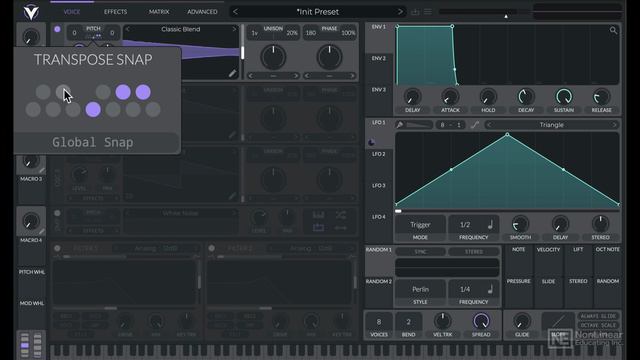The height and width of the screenshot is (360, 640).
Task: Toggle oscillator 1 enable button
Action: 57,29
